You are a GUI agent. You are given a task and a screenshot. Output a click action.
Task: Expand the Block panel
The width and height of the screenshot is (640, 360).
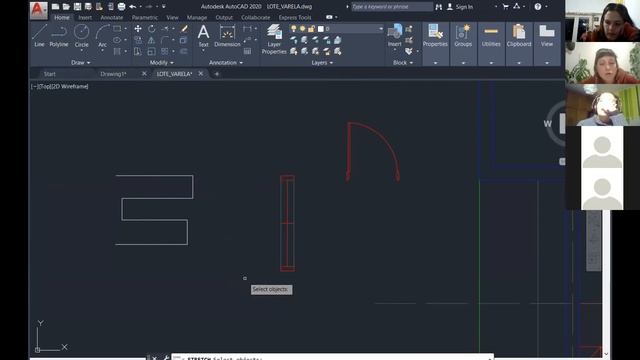click(403, 62)
